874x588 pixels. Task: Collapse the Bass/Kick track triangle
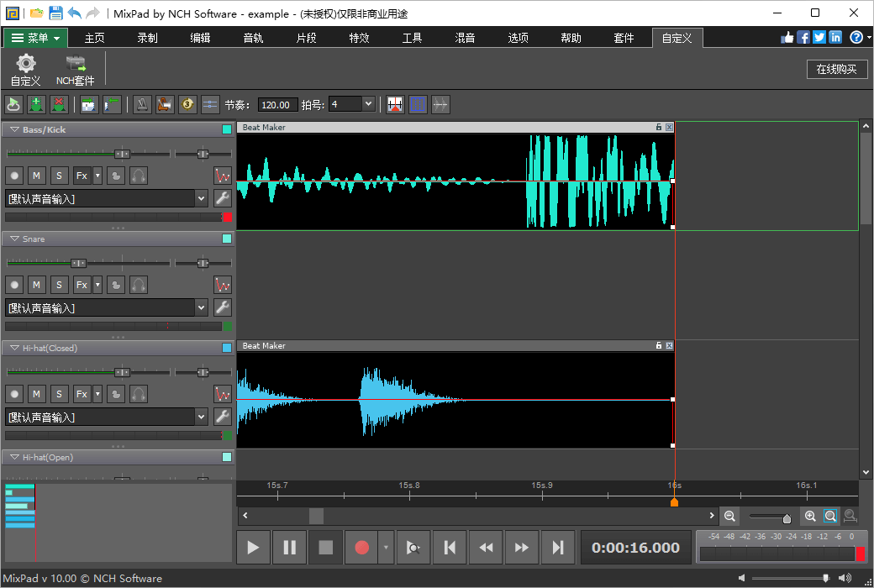pos(14,129)
